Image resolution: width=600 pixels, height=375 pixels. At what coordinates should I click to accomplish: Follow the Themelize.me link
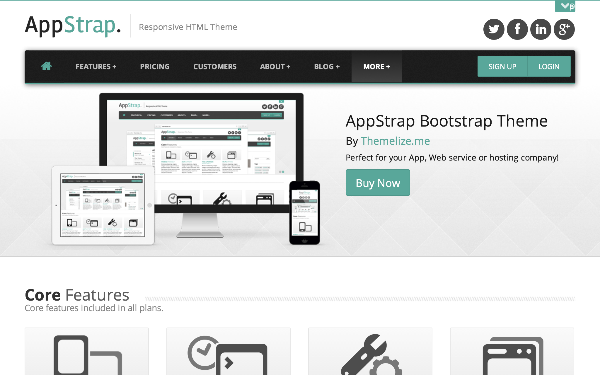(395, 141)
